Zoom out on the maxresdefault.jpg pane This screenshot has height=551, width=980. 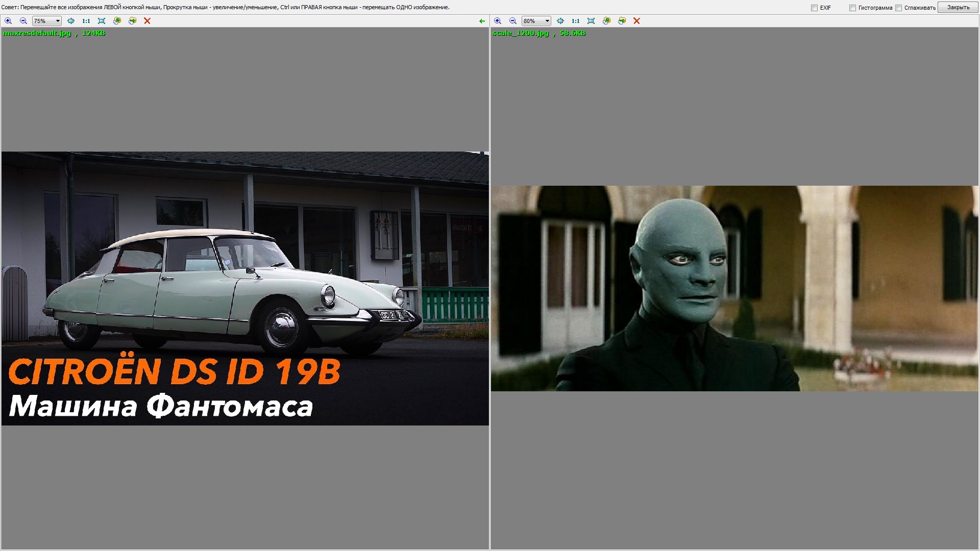(x=23, y=21)
